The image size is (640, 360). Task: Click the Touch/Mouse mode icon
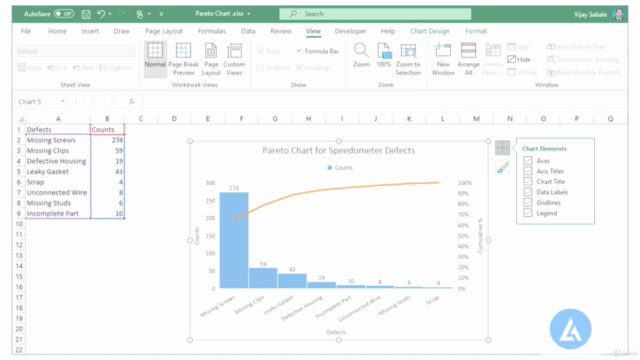tap(140, 14)
